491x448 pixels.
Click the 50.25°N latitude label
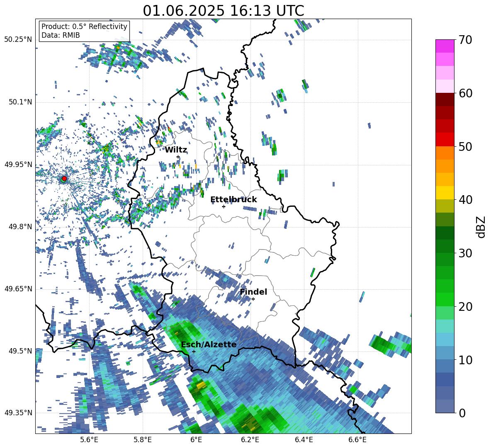(x=18, y=40)
